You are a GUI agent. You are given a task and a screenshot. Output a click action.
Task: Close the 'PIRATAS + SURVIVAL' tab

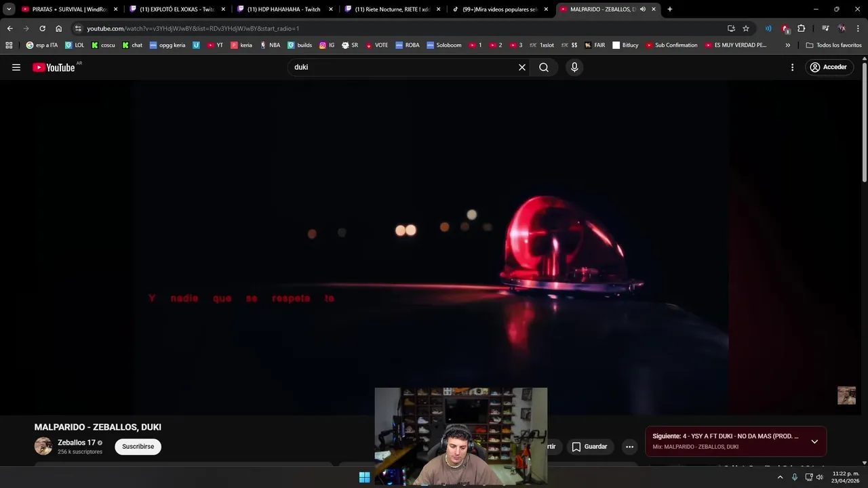click(116, 9)
